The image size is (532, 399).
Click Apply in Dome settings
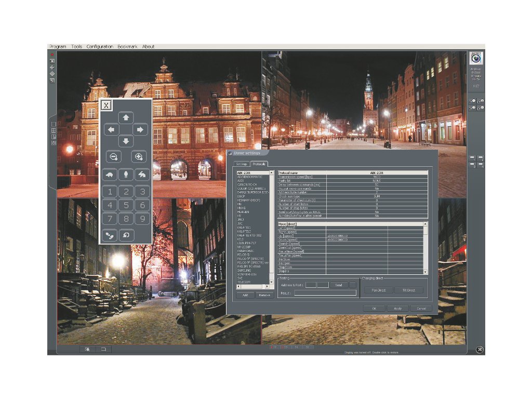[397, 308]
